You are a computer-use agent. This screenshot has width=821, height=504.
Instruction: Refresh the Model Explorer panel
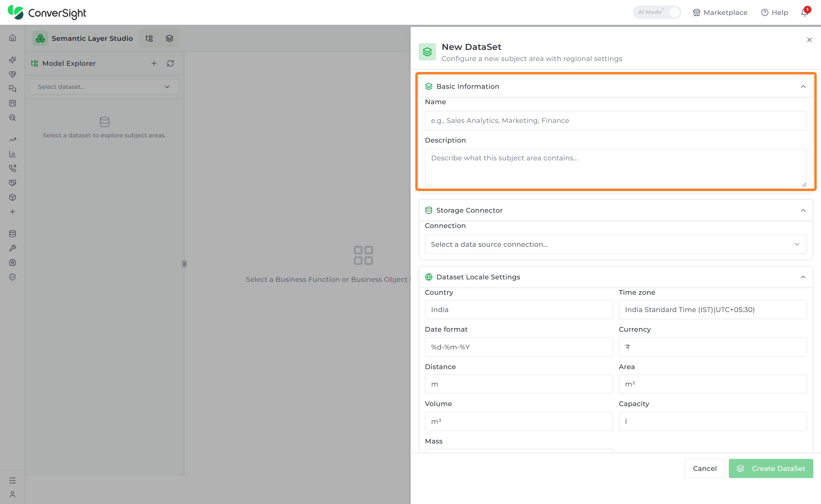tap(170, 63)
